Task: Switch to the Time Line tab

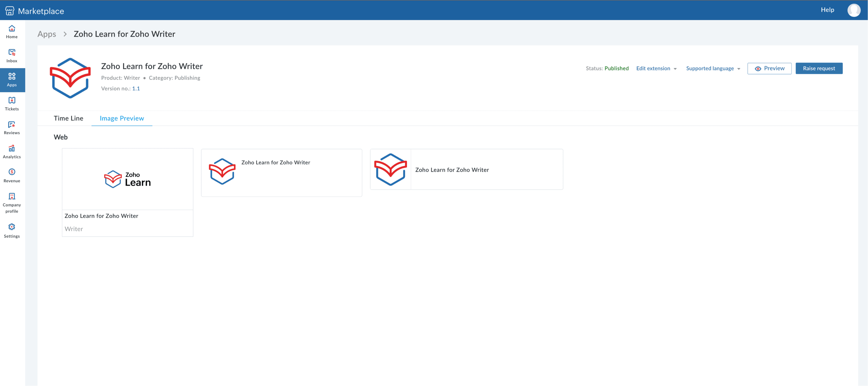Action: point(68,118)
